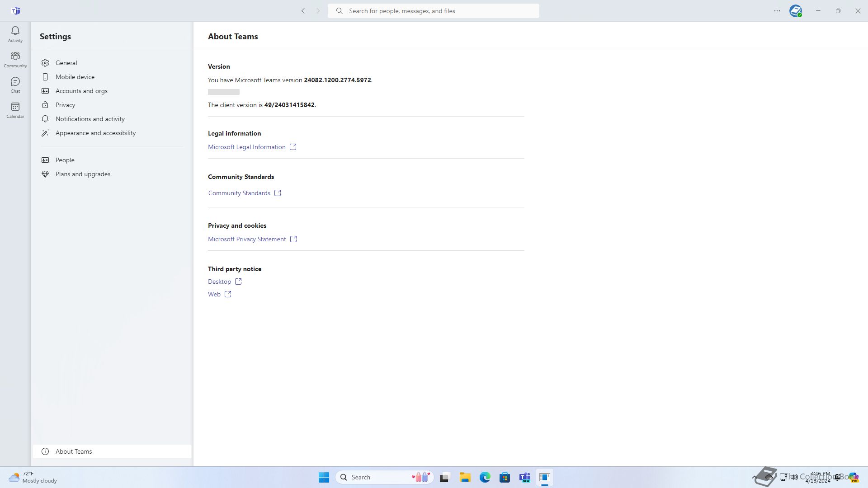Open Desktop third party notice
The image size is (868, 488).
pos(219,282)
